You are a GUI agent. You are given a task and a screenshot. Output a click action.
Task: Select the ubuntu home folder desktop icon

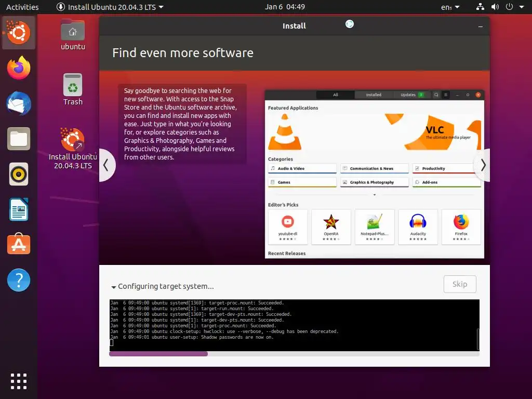[x=73, y=35]
